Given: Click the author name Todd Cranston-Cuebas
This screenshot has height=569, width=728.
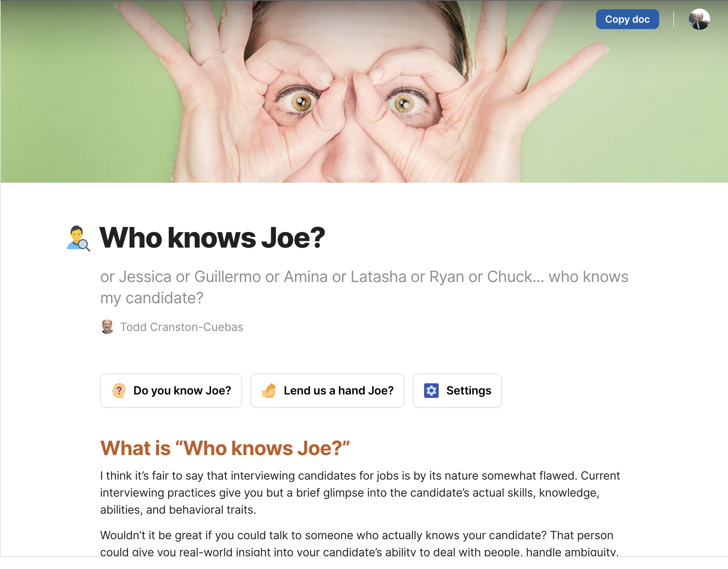Looking at the screenshot, I should point(182,327).
